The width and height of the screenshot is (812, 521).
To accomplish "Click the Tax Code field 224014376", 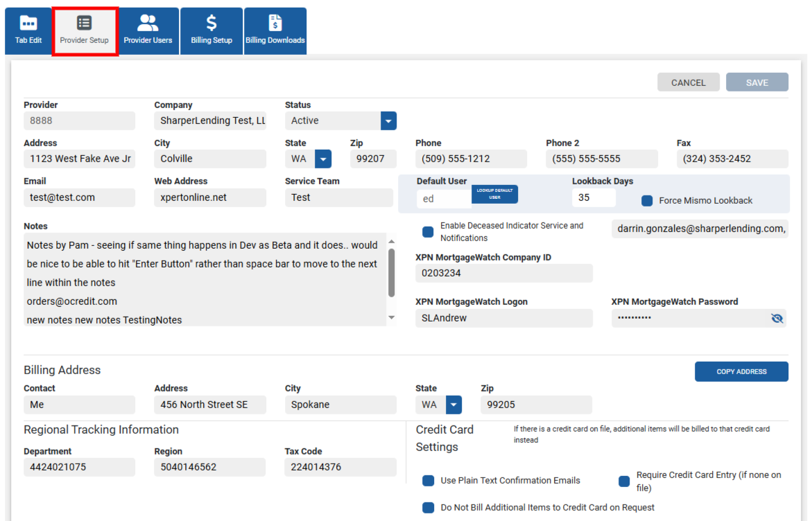I will click(x=340, y=467).
